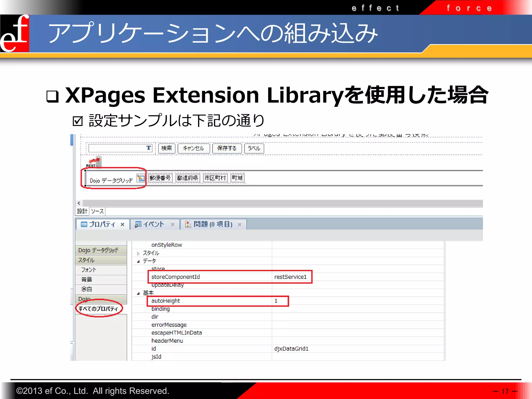
Task: Open the Dojo properties section
Action: coord(101,299)
